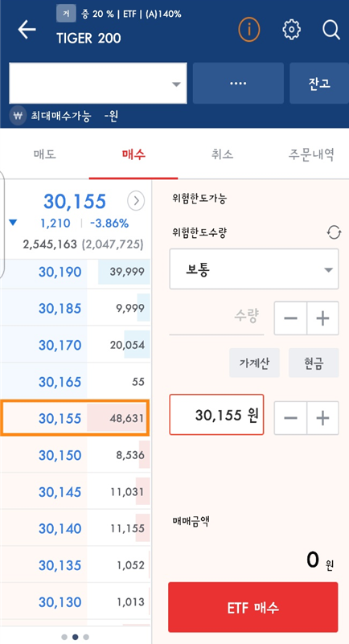This screenshot has height=644, width=349.
Task: Select bid price 30,135 row
Action: pos(76,565)
